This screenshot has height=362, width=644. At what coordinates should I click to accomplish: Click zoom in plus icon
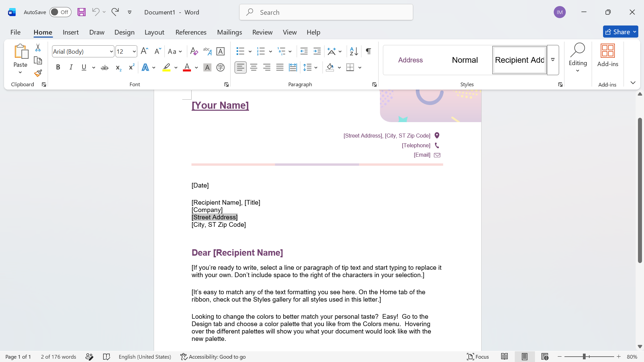tap(619, 357)
